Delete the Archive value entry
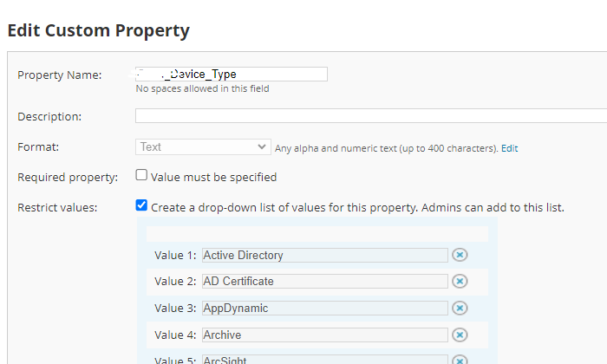This screenshot has height=364, width=607. click(460, 335)
